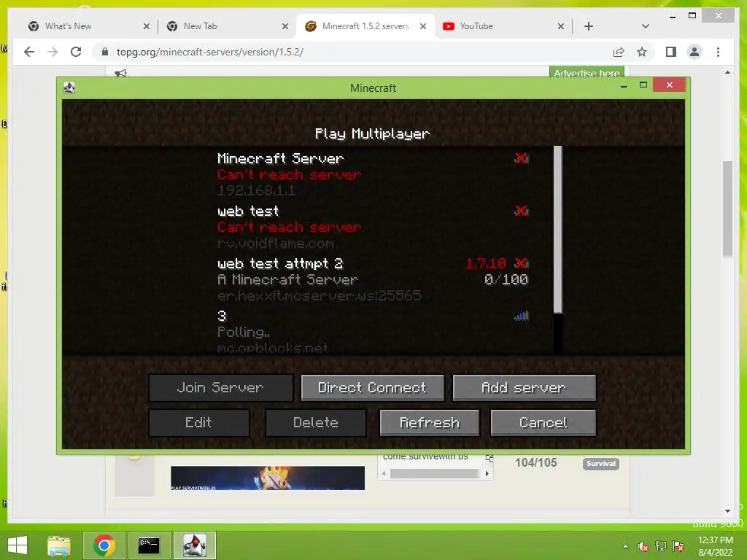Share this page icon in Chrome

619,52
